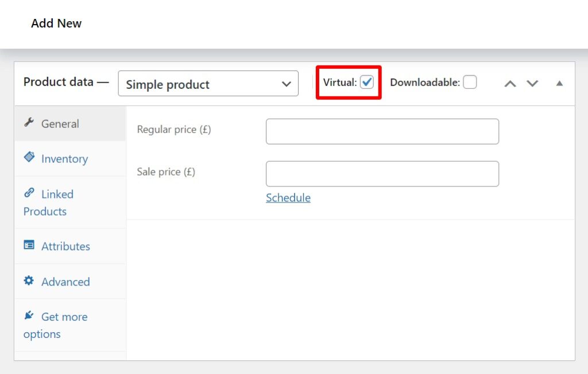Click inside the Sale price field
The width and height of the screenshot is (588, 374).
[382, 173]
